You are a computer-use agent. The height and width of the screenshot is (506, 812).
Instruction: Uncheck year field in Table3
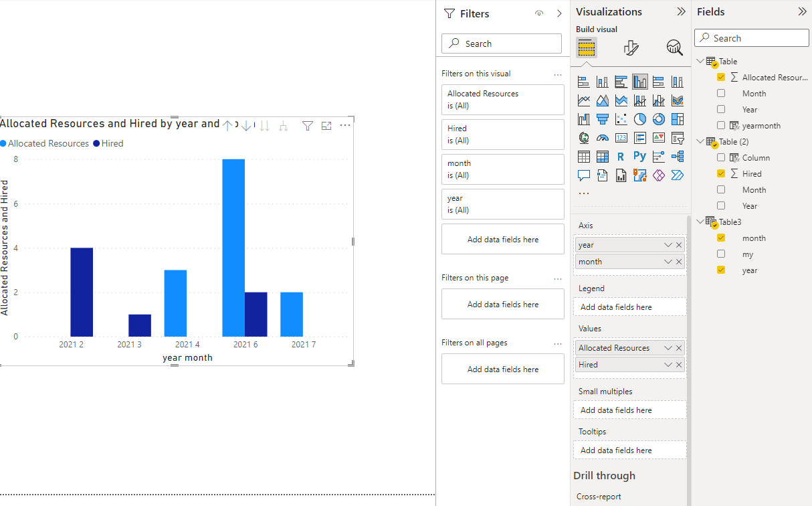pos(721,270)
